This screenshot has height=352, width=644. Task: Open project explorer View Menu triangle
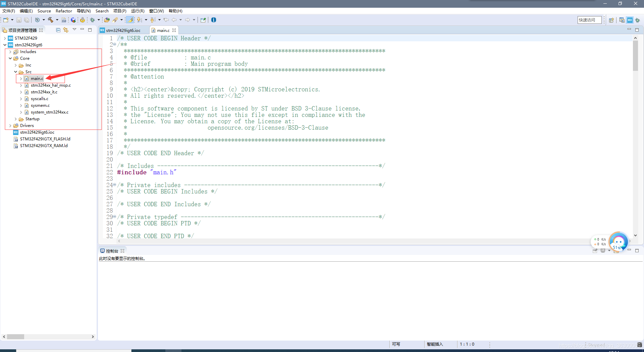pos(74,30)
